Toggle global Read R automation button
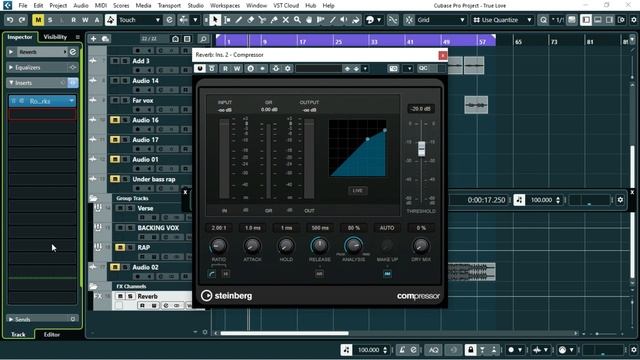This screenshot has width=640, height=360. pos(73,20)
